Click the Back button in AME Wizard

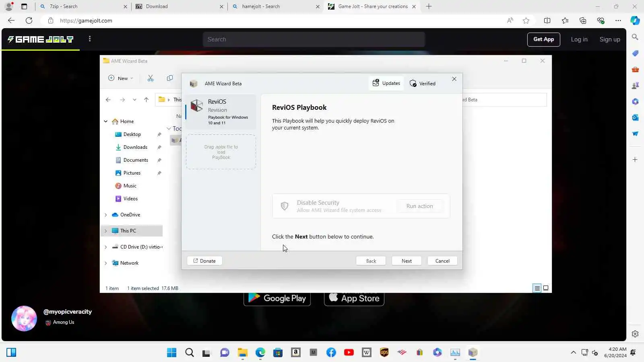tap(371, 261)
